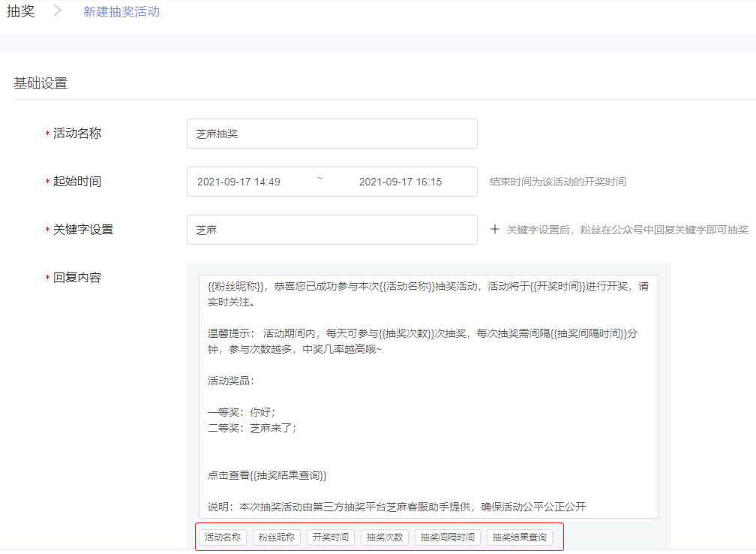Insert the 粉丝昵称 variable tag
The height and width of the screenshot is (554, 756).
[277, 537]
